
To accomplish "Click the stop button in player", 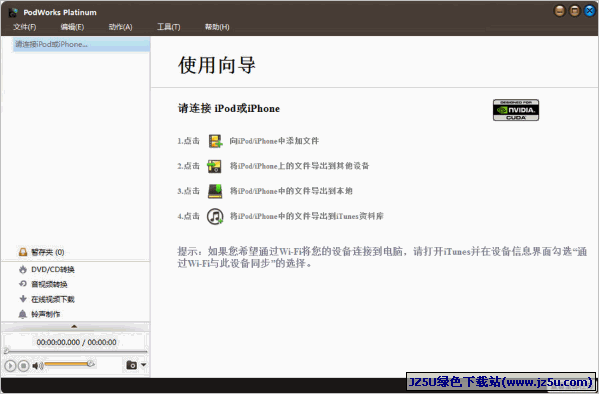I will (24, 366).
